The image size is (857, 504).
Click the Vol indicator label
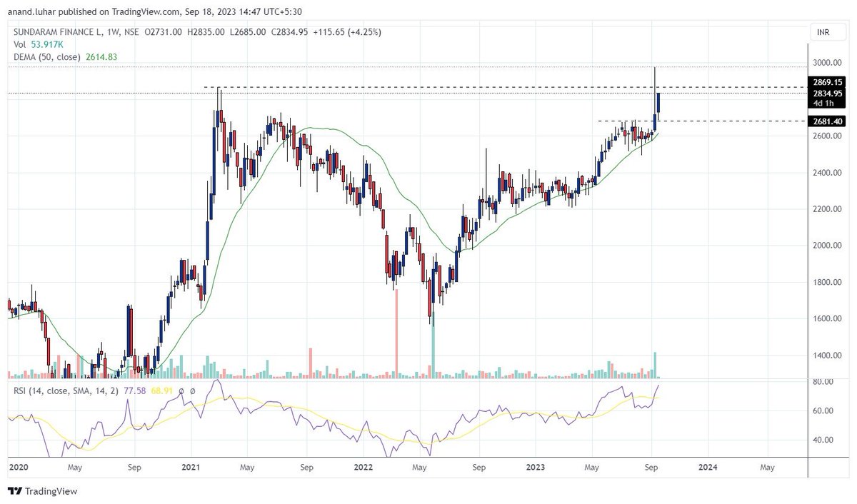click(20, 44)
